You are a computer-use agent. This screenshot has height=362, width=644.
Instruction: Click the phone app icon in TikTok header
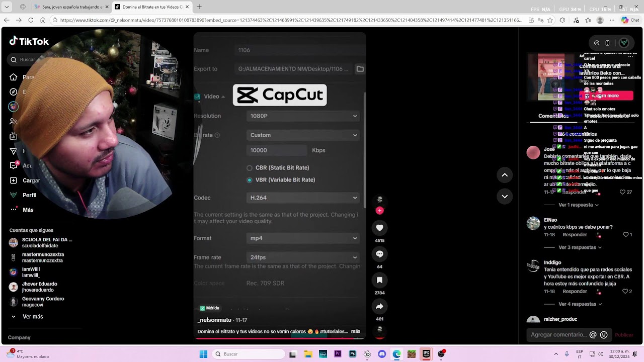pos(607,43)
